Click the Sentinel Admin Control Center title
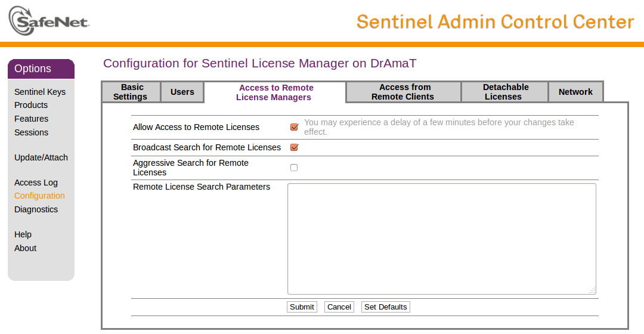The height and width of the screenshot is (334, 644). click(496, 22)
